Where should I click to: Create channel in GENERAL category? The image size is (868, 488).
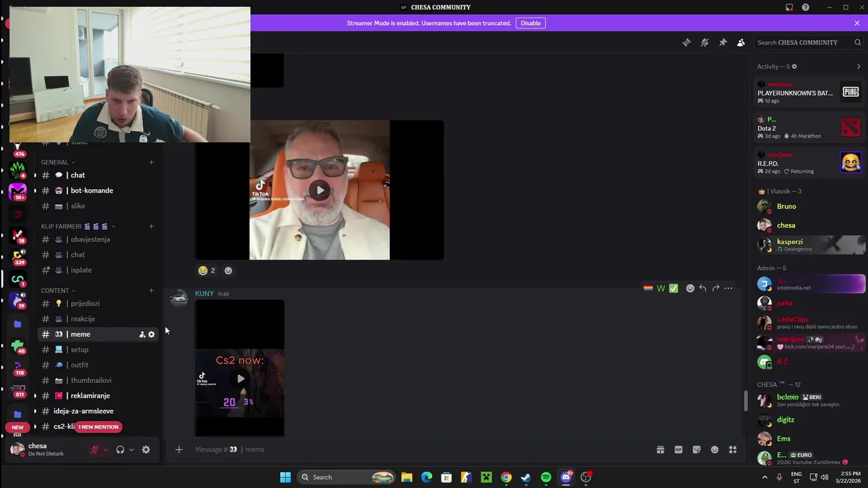point(151,162)
